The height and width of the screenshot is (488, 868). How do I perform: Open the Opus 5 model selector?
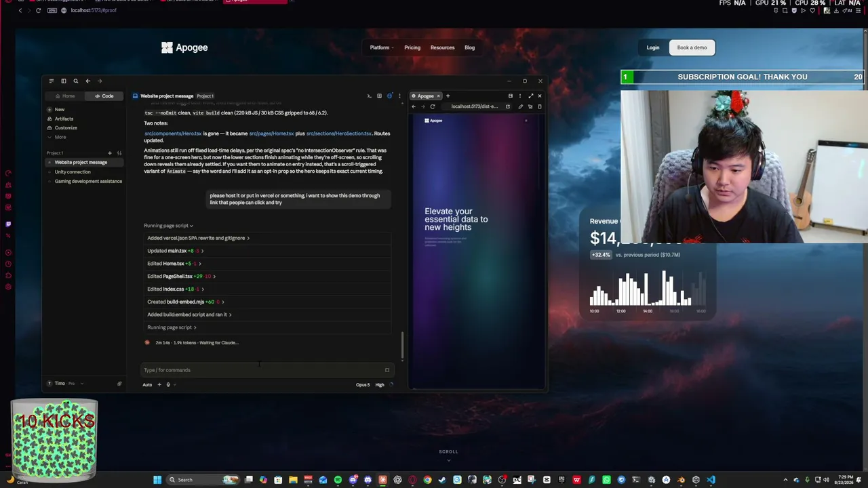pos(363,385)
